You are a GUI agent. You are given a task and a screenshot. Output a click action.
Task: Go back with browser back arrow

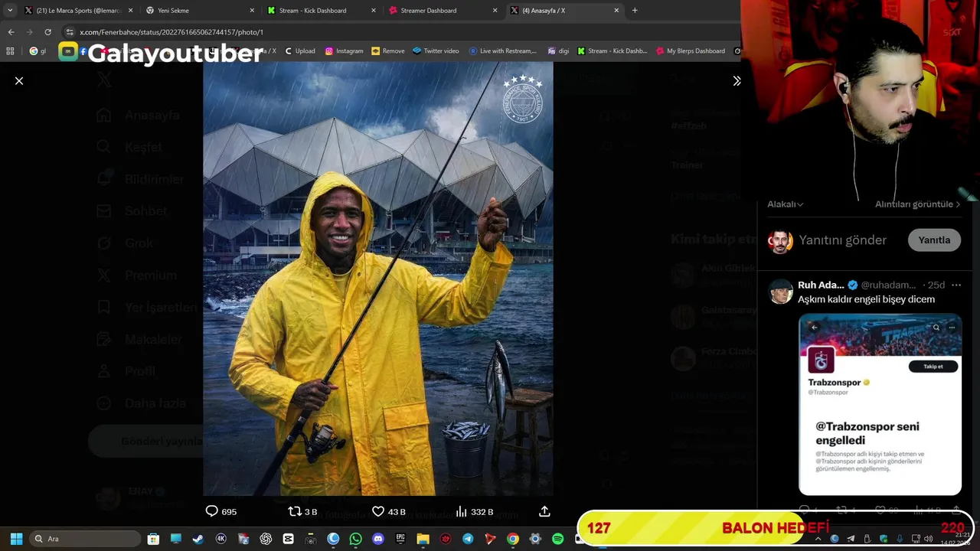[x=11, y=32]
